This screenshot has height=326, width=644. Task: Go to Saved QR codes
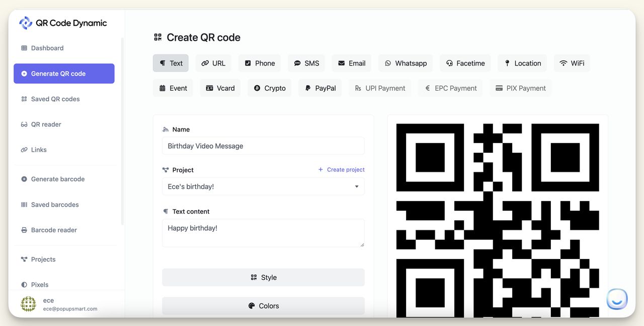pyautogui.click(x=64, y=99)
